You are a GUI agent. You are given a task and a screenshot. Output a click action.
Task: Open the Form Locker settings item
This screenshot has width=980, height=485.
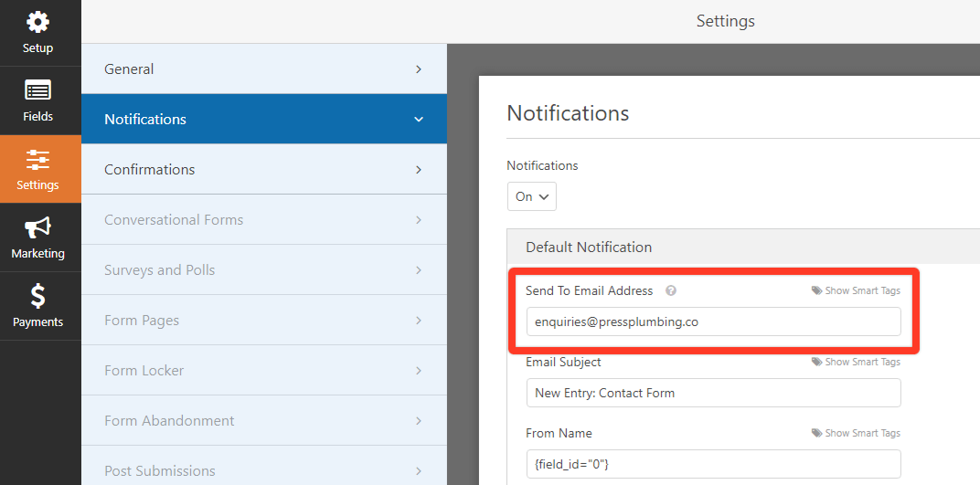pyautogui.click(x=264, y=371)
